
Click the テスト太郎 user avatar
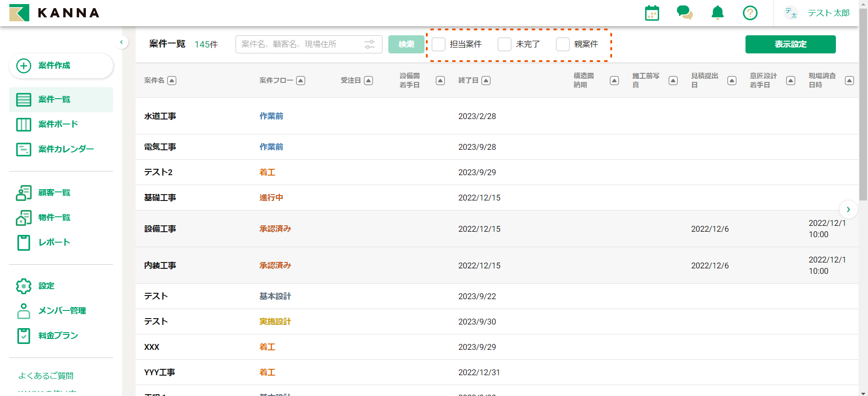791,13
